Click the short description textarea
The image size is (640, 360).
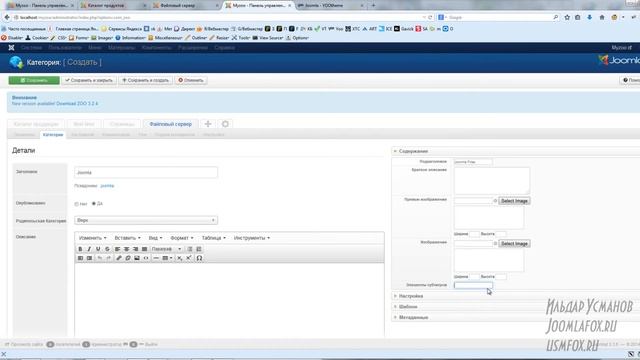(492, 180)
